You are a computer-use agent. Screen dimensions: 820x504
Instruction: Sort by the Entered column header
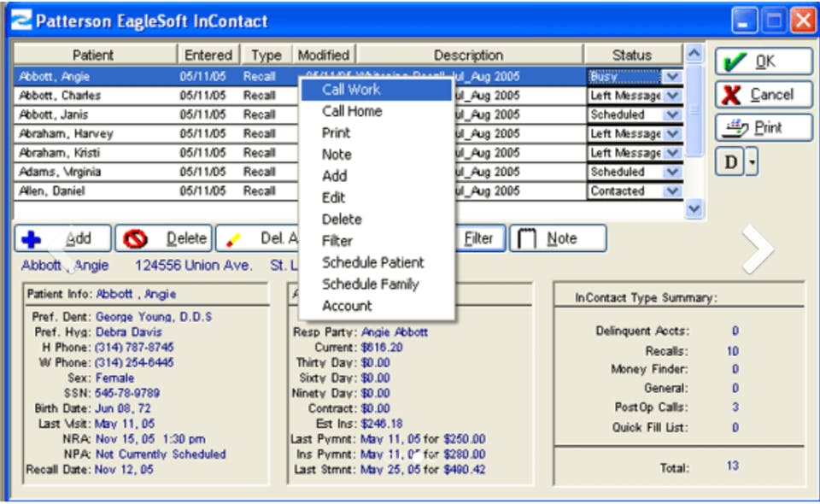point(208,55)
